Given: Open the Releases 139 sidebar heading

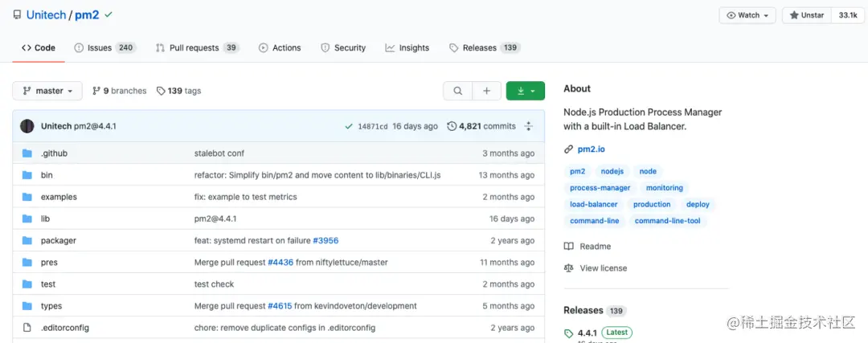Looking at the screenshot, I should [595, 310].
